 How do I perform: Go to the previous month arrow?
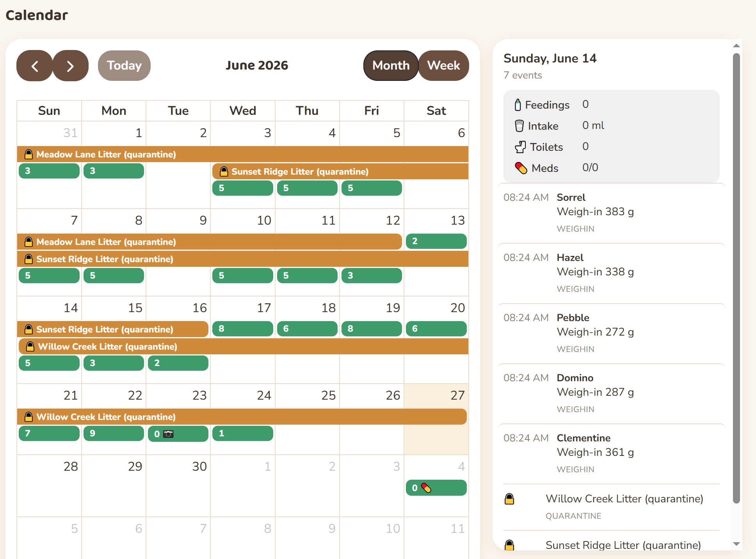point(34,66)
